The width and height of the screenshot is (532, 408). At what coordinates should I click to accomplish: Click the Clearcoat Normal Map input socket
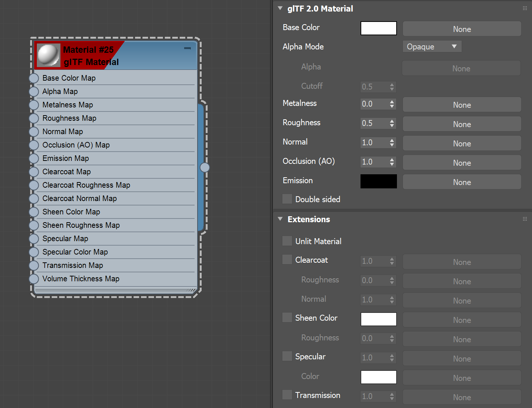[x=34, y=198]
